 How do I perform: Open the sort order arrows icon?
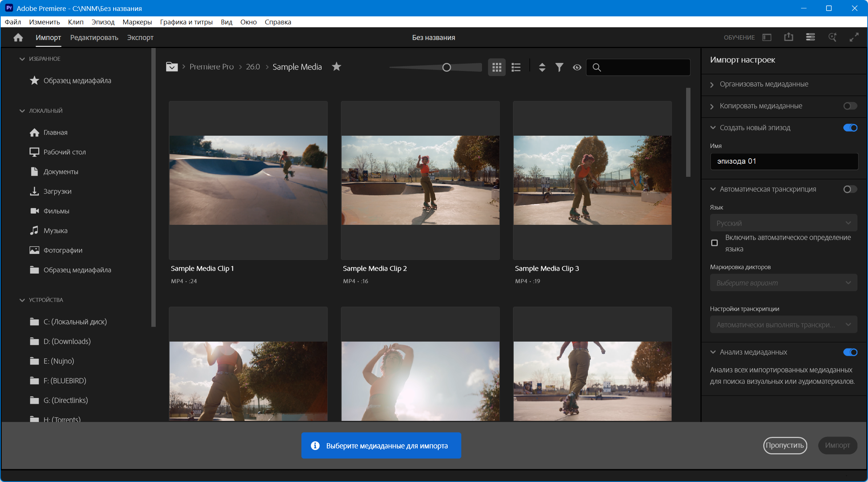coord(542,67)
